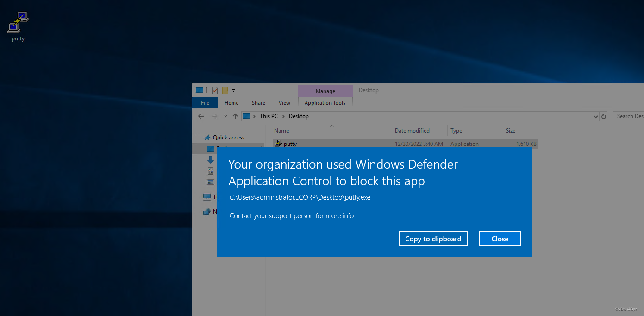Select the Manage contextual tab

(x=325, y=91)
